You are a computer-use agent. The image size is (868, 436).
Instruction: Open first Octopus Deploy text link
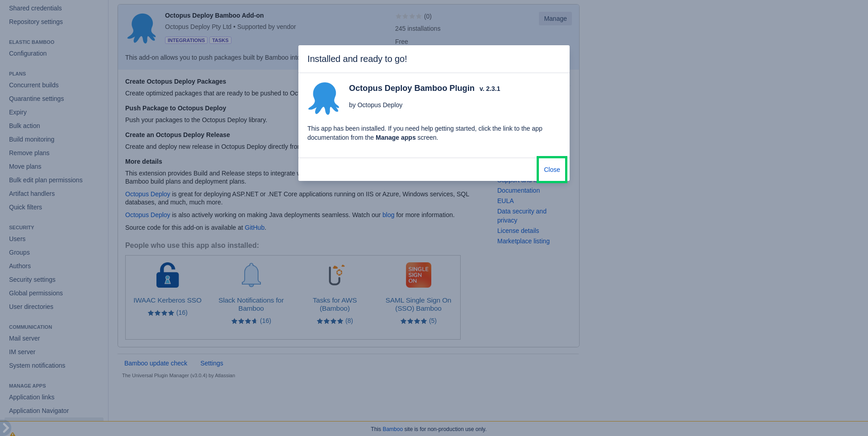pyautogui.click(x=147, y=194)
